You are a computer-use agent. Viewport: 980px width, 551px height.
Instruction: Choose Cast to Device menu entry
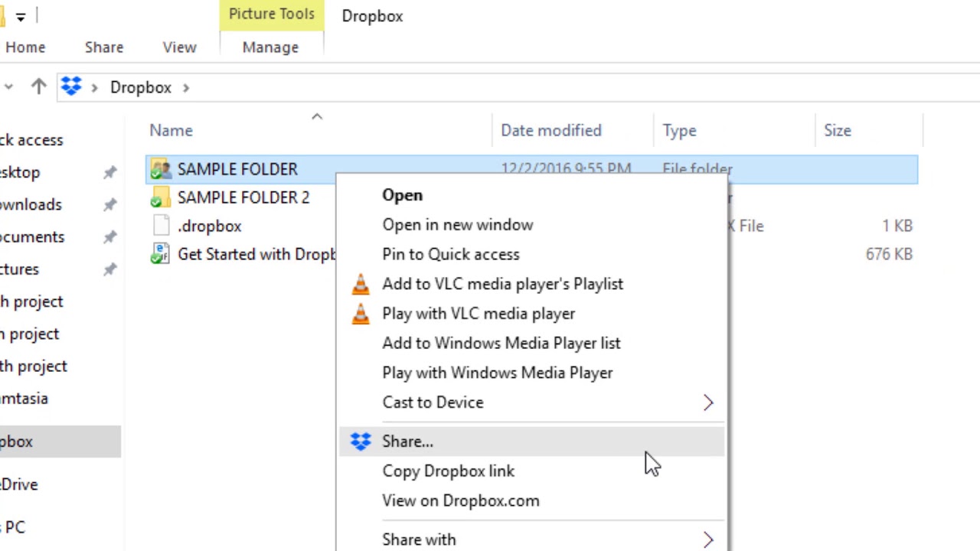531,403
